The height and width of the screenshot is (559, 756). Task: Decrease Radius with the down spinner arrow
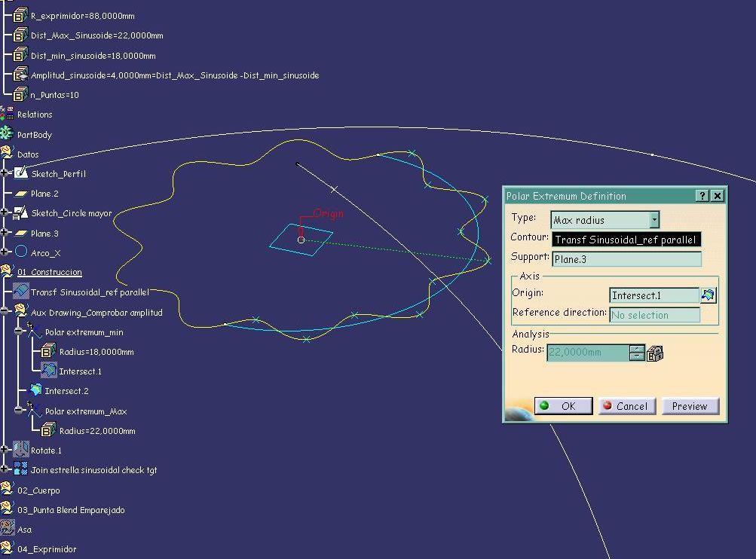point(637,356)
